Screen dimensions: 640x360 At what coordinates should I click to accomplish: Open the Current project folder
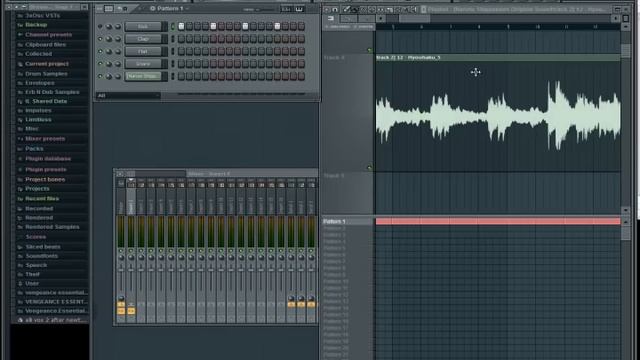(x=47, y=64)
